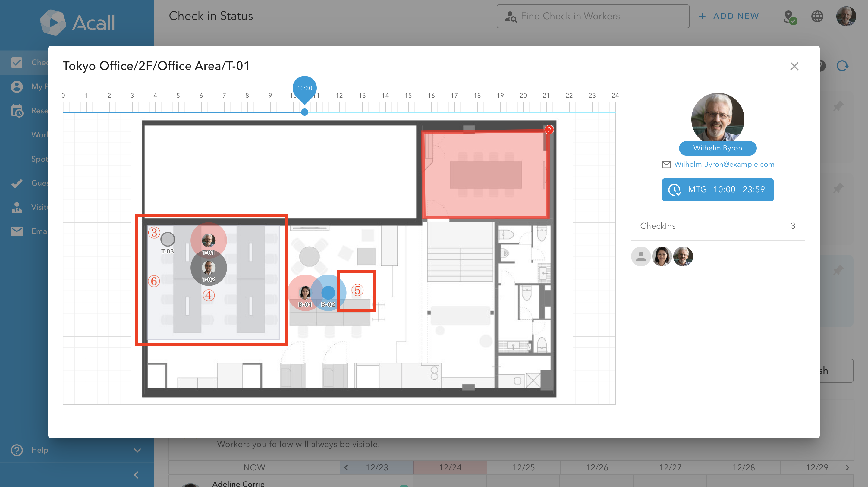868x487 pixels.
Task: Click hour 12 on the timeline
Action: (339, 96)
